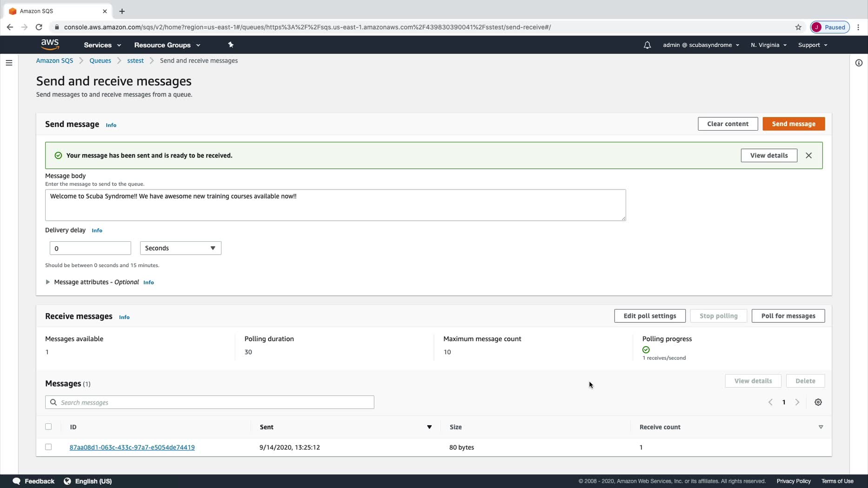
Task: Open messages table preferences gear
Action: click(x=818, y=402)
